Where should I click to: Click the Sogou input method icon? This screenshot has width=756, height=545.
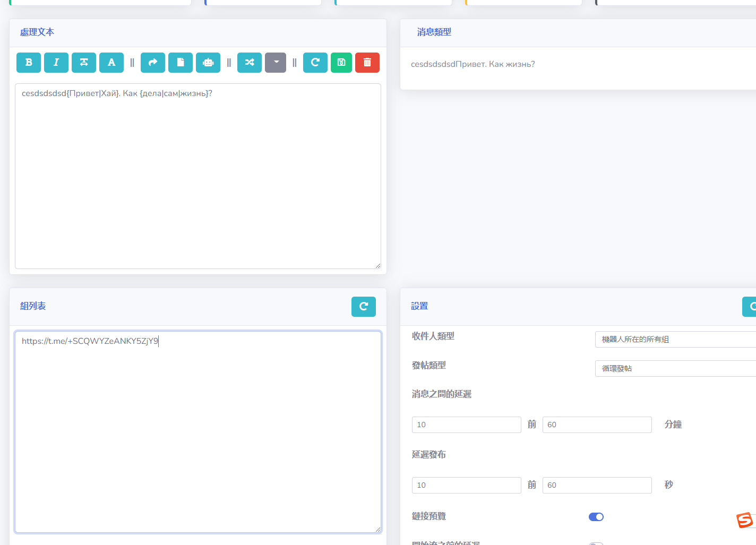point(745,520)
